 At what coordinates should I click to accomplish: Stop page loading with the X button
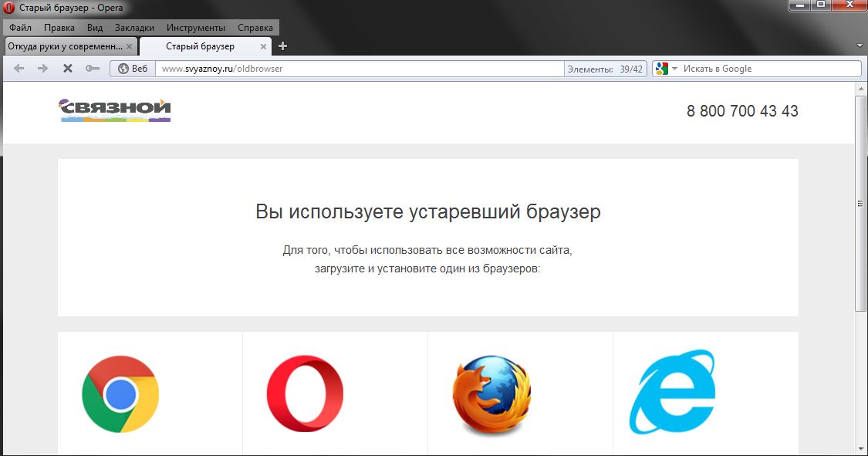tap(68, 69)
